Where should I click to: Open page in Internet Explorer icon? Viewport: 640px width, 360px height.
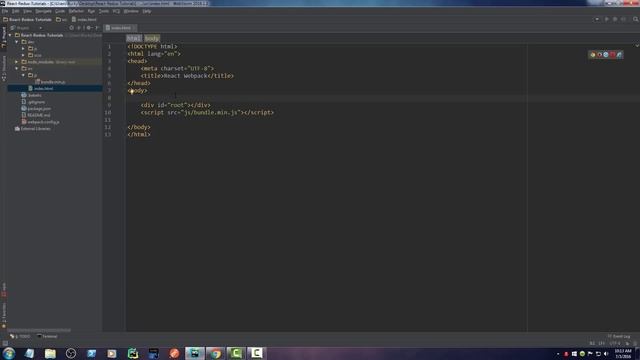pyautogui.click(x=619, y=55)
